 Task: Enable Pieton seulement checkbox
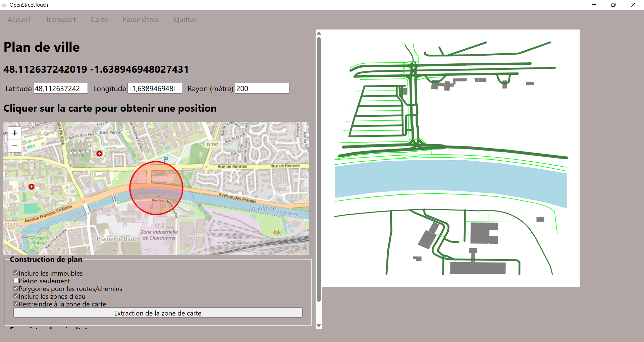coord(16,281)
